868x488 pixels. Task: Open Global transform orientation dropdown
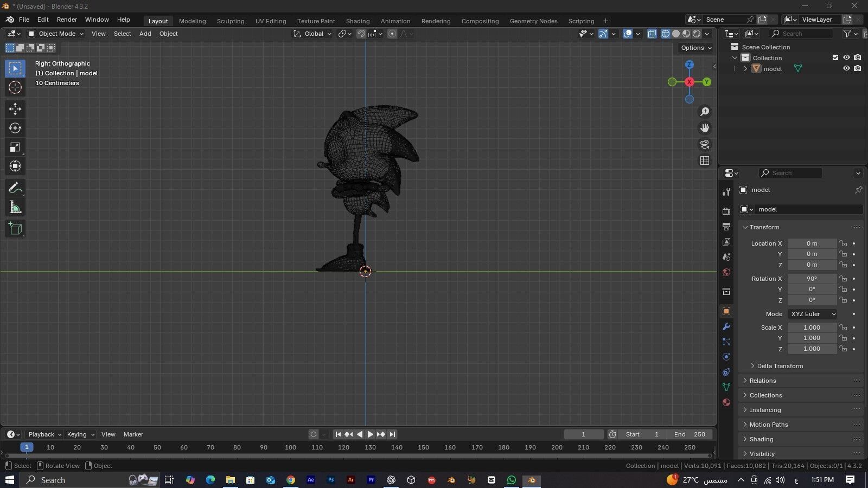point(312,34)
